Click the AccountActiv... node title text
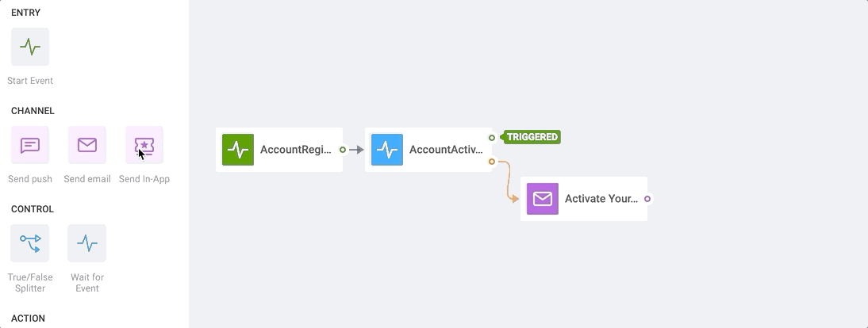This screenshot has width=868, height=328. point(446,149)
